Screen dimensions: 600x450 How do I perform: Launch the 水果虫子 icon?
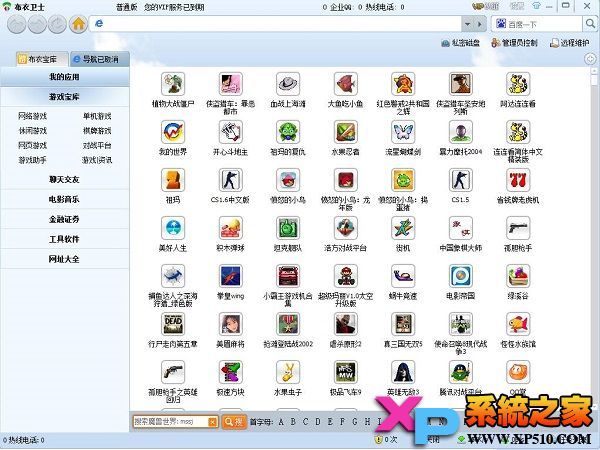288,372
